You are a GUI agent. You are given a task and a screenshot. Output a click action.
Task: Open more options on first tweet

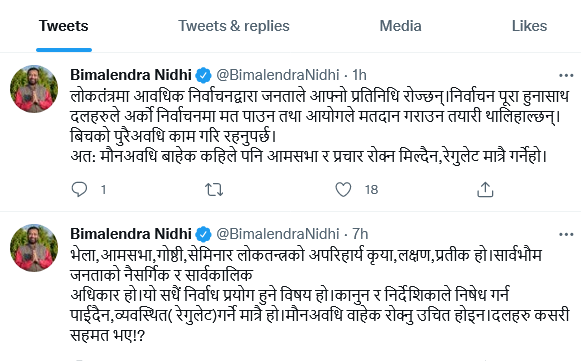click(566, 76)
